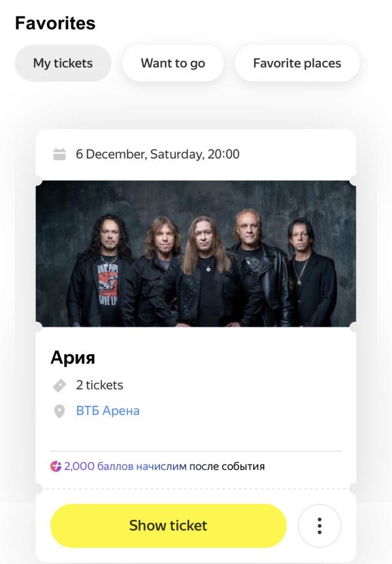
Task: Open the Want to go tab
Action: (172, 63)
